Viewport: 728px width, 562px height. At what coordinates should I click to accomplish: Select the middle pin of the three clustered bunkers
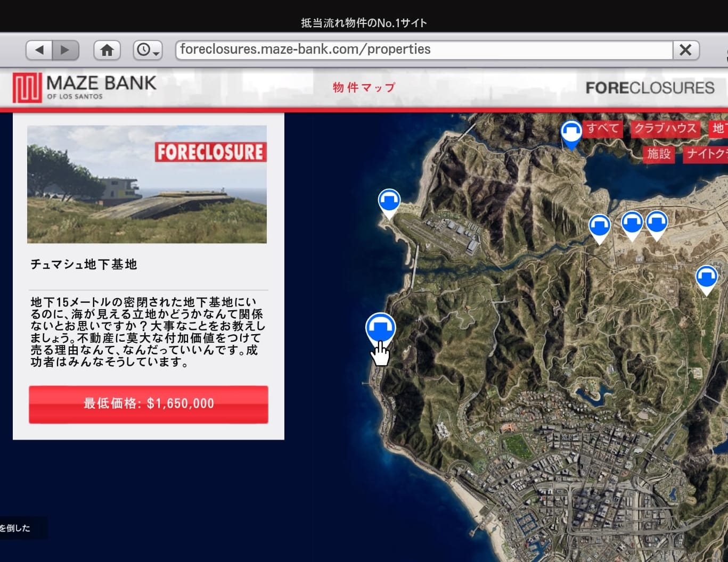[632, 224]
